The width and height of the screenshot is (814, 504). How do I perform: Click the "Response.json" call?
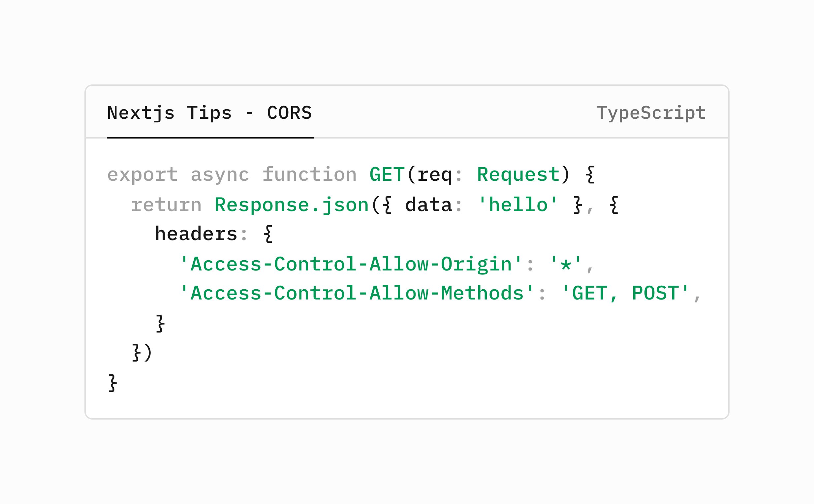pos(291,204)
